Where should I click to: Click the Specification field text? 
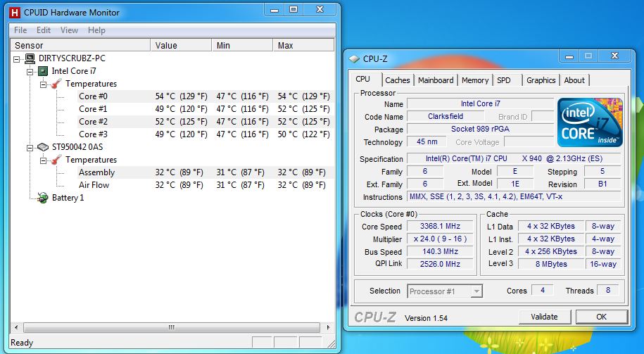tap(513, 158)
